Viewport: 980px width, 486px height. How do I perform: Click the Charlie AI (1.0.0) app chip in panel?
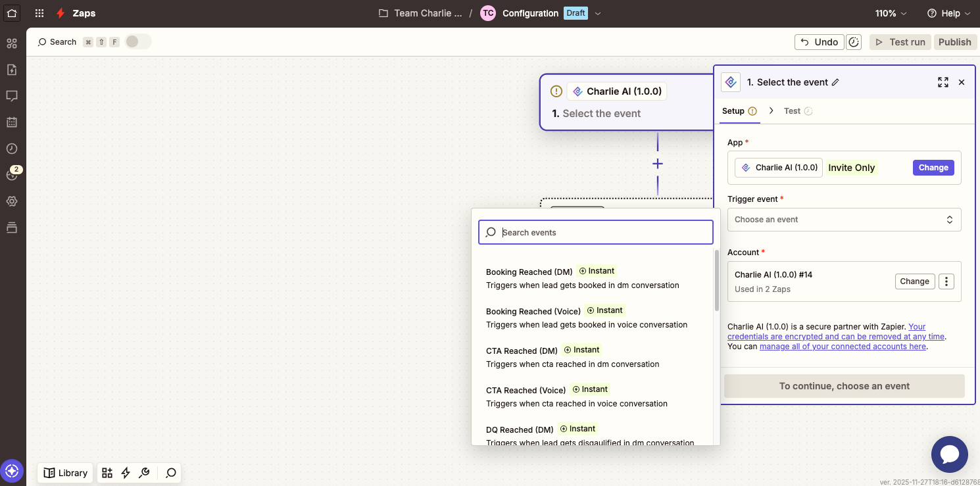click(779, 168)
